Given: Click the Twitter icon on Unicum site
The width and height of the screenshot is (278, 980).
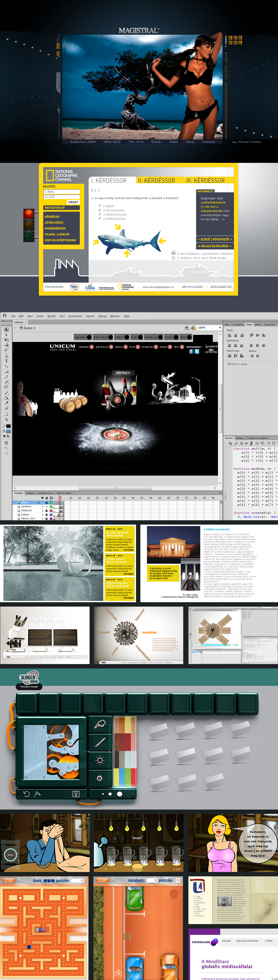Looking at the screenshot, I should tap(197, 351).
